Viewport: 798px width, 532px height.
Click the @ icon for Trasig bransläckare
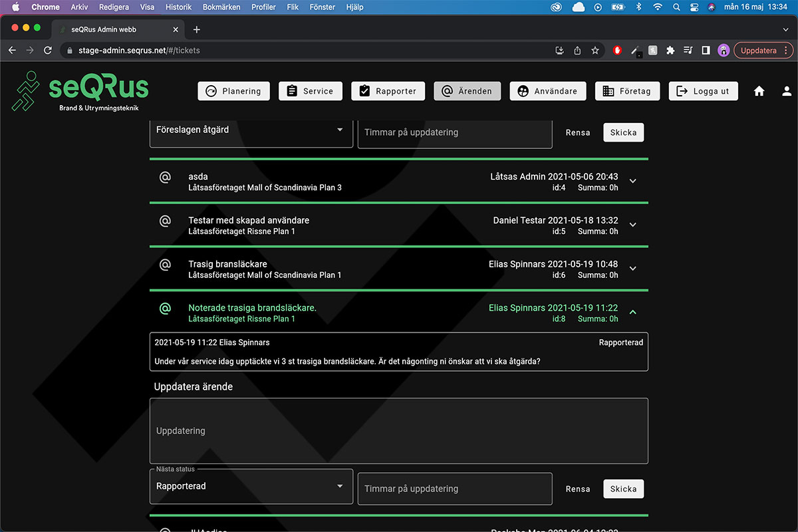[x=166, y=265]
